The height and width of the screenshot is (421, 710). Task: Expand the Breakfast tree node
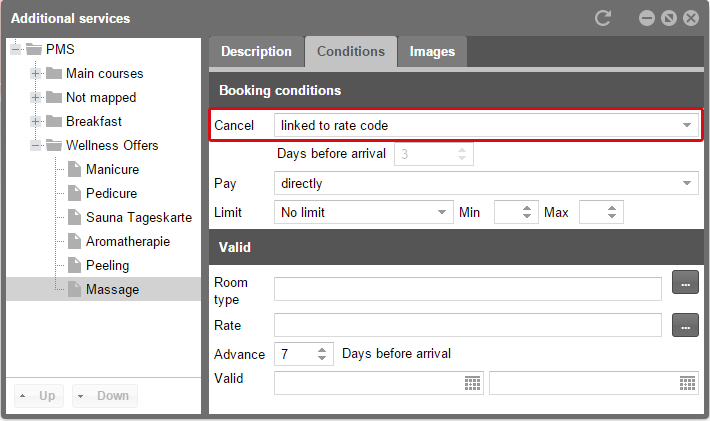coord(35,121)
